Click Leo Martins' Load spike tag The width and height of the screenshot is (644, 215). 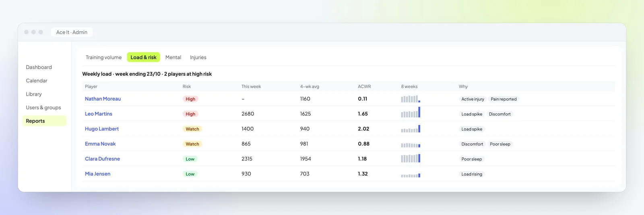[472, 114]
